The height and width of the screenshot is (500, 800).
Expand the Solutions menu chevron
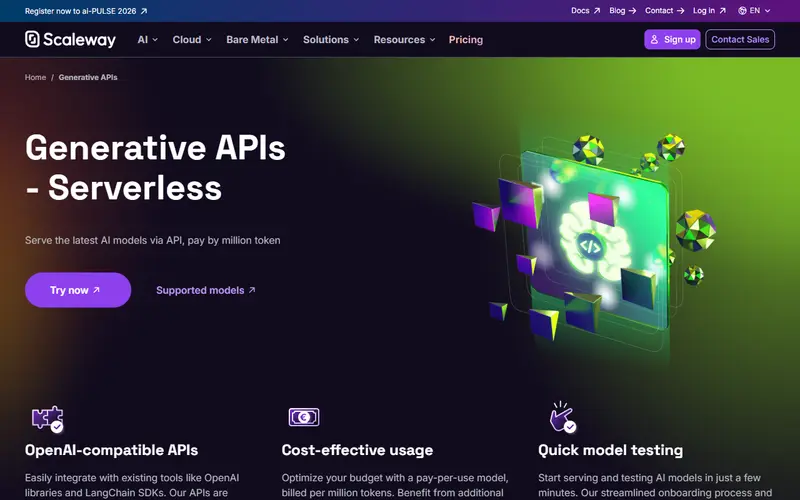tap(356, 40)
